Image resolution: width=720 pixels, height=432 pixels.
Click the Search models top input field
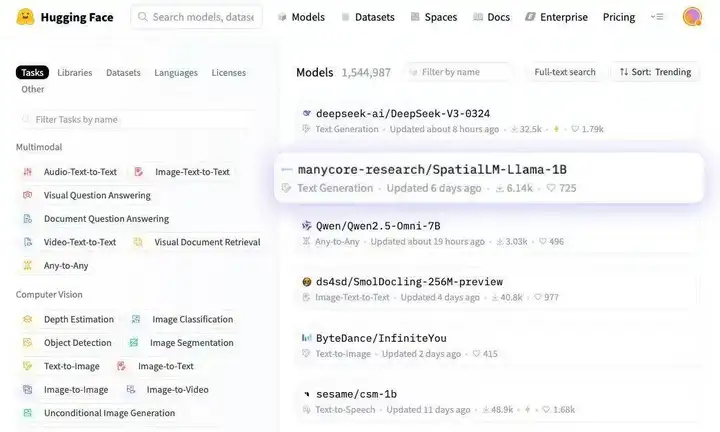[197, 17]
